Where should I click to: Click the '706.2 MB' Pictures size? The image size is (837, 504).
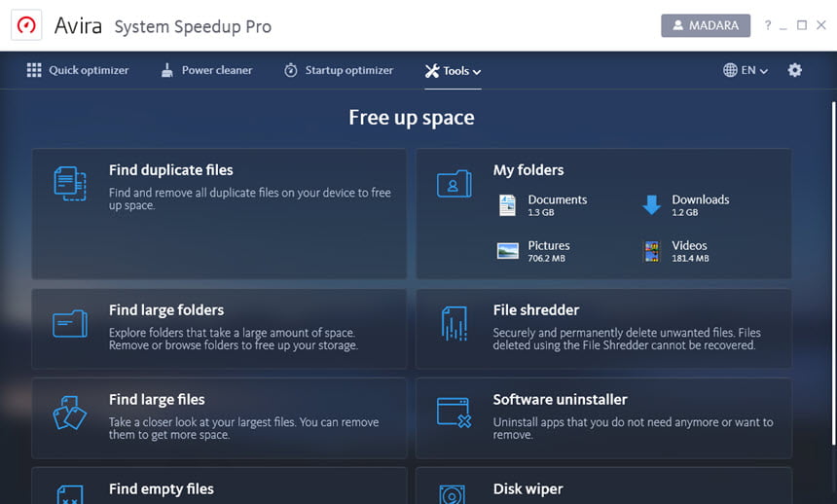[546, 259]
